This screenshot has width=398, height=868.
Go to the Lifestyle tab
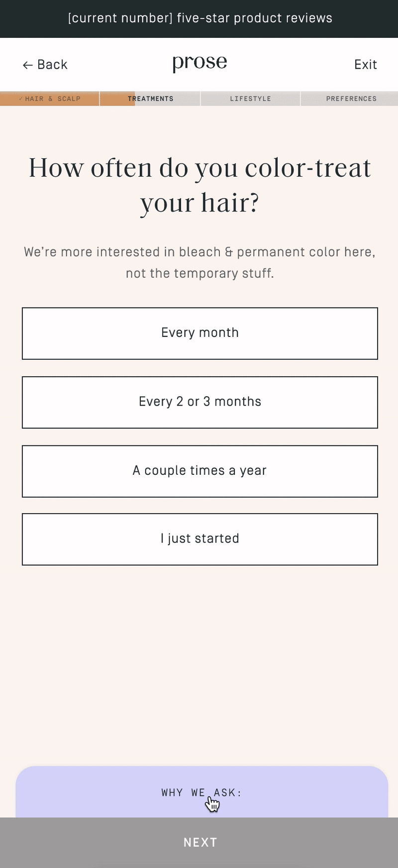tap(250, 99)
